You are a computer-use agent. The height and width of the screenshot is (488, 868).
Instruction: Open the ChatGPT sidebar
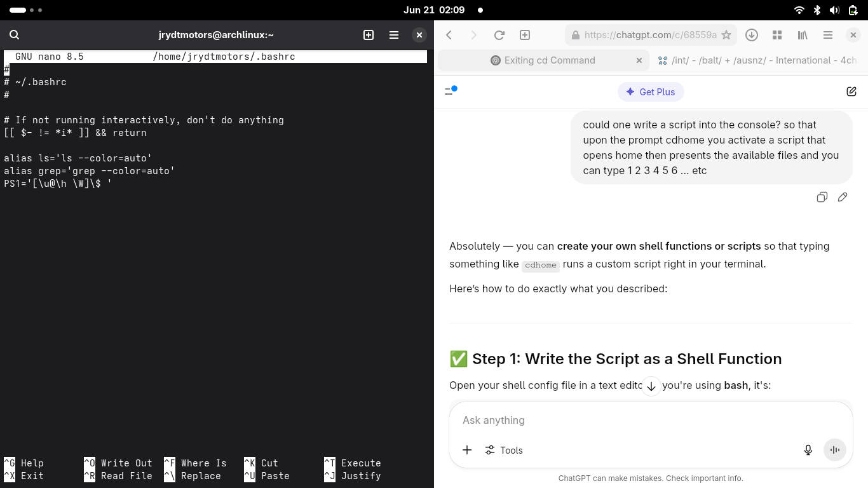pyautogui.click(x=451, y=91)
